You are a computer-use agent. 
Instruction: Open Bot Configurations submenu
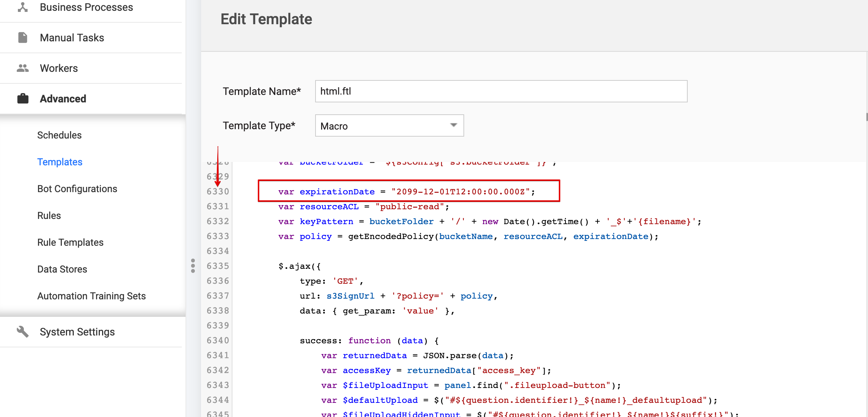pyautogui.click(x=77, y=189)
